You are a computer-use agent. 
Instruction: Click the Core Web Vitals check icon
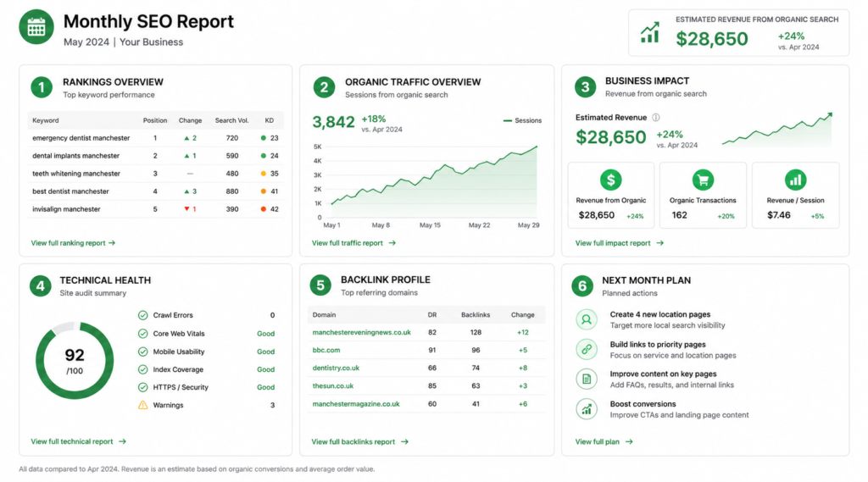click(x=142, y=334)
